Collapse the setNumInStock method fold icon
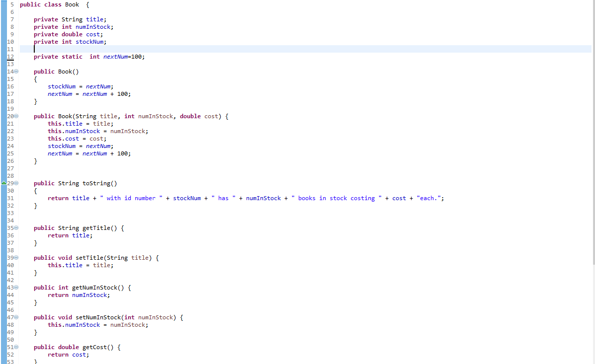Viewport: 595px width, 364px height. (16, 317)
